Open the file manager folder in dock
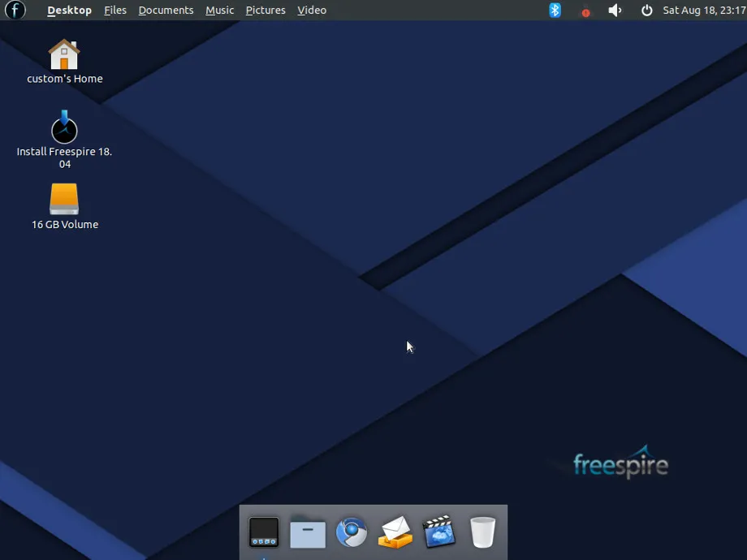The height and width of the screenshot is (560, 747). [308, 532]
